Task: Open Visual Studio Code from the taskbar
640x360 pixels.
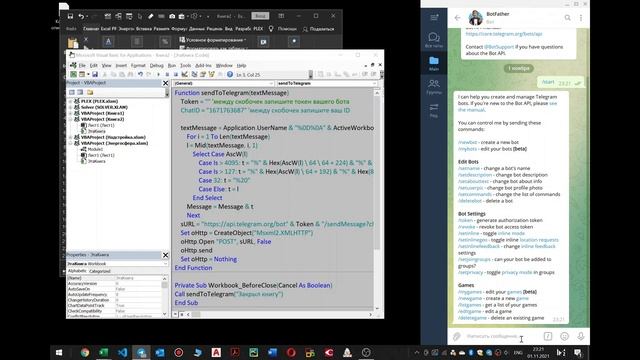Action: coord(122,352)
